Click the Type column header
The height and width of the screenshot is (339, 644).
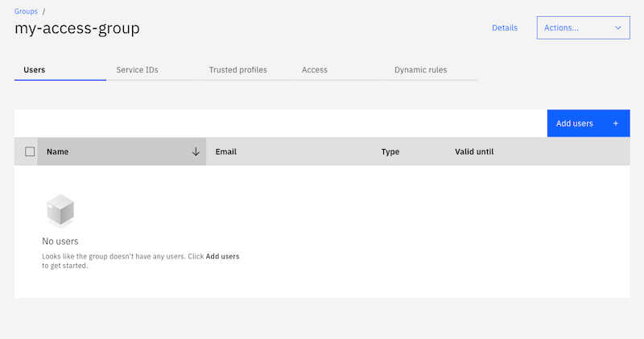click(390, 151)
